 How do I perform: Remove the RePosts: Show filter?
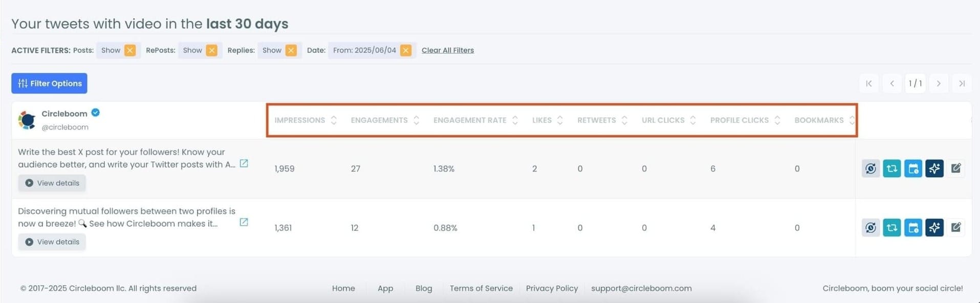(212, 50)
